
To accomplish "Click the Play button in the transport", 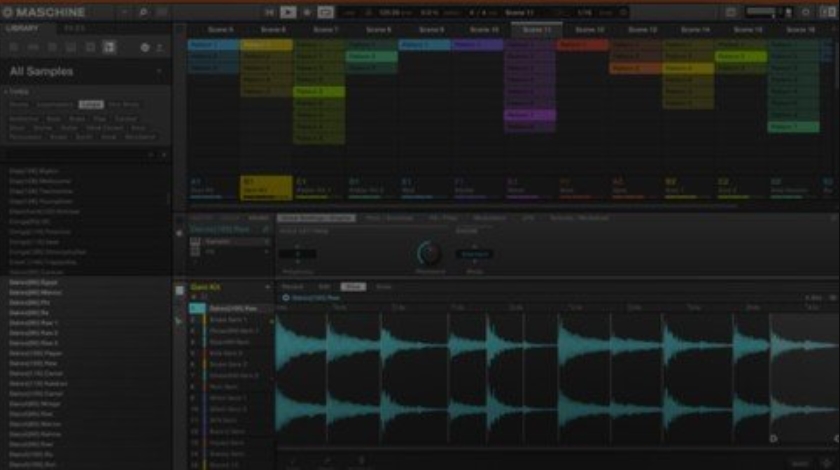I will click(x=288, y=12).
